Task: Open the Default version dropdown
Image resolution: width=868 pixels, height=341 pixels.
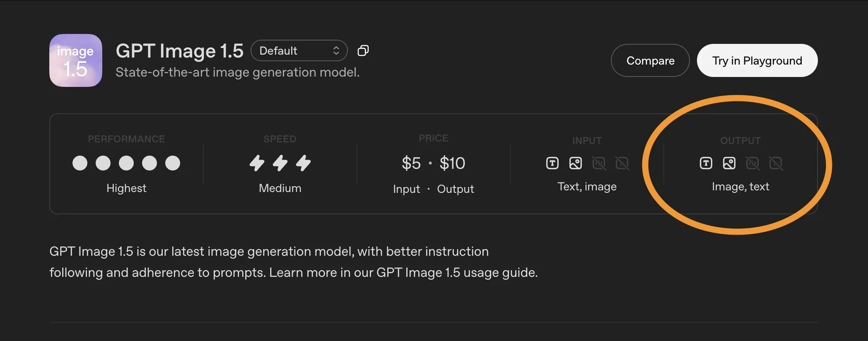Action: tap(299, 50)
